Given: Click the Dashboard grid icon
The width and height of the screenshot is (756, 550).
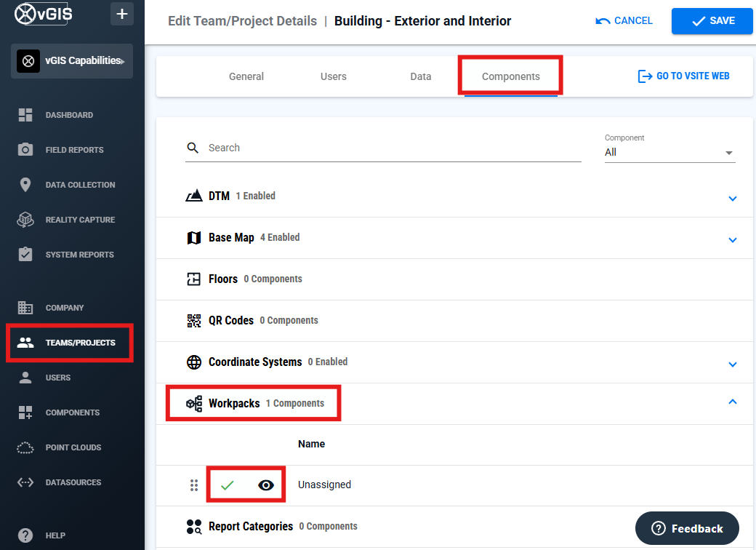Looking at the screenshot, I should coord(25,115).
